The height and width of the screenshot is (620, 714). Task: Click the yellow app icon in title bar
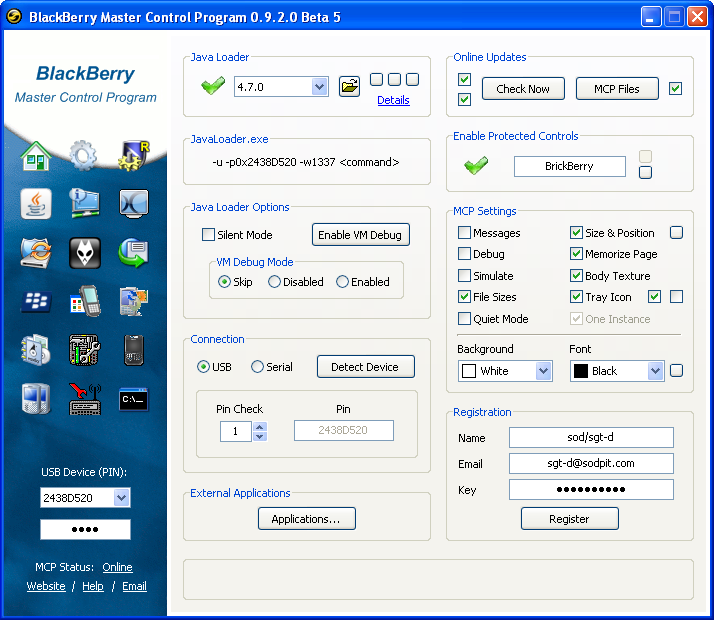[x=14, y=16]
